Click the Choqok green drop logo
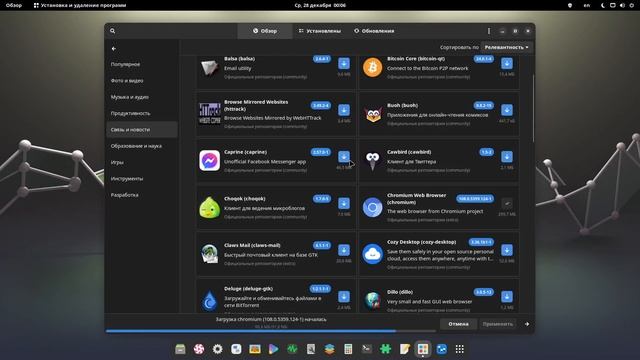 pyautogui.click(x=209, y=207)
